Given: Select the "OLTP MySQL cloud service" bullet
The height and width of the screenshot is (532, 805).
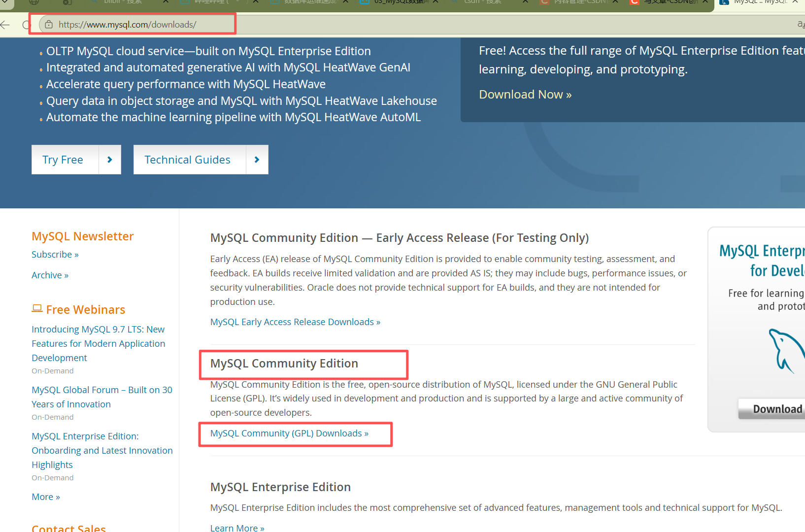Looking at the screenshot, I should (x=208, y=51).
